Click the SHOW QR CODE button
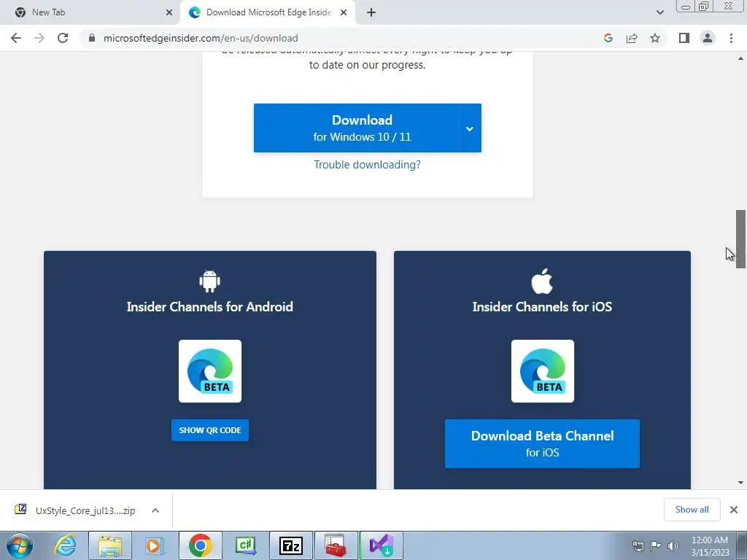747x560 pixels. pos(210,430)
